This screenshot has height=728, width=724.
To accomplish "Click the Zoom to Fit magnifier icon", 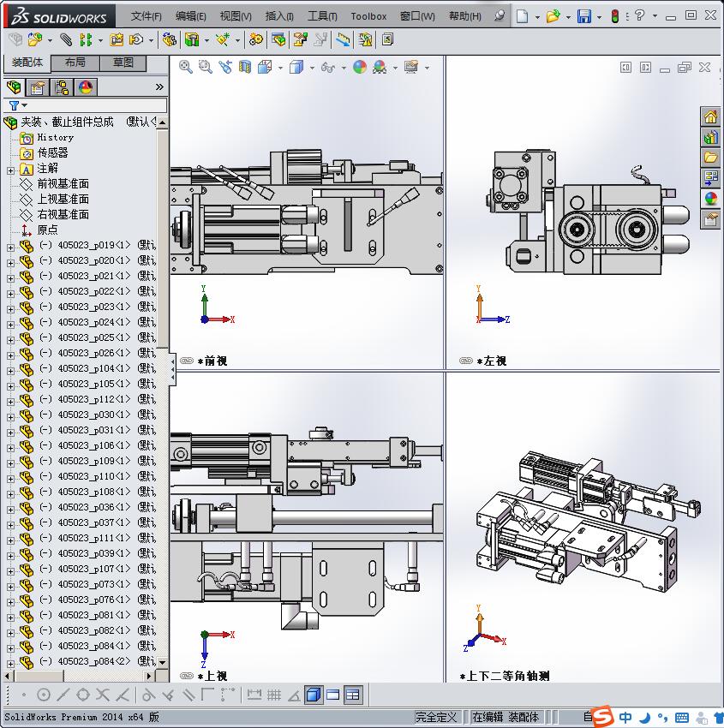I will click(186, 67).
